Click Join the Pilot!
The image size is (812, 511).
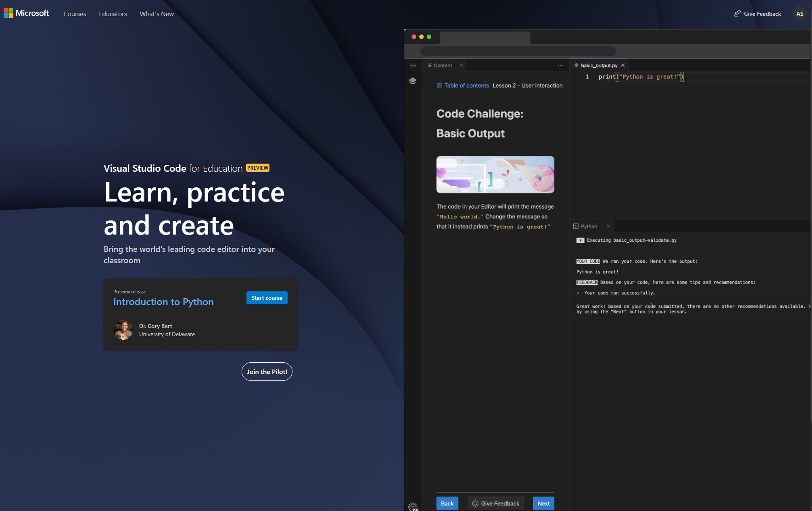[267, 371]
